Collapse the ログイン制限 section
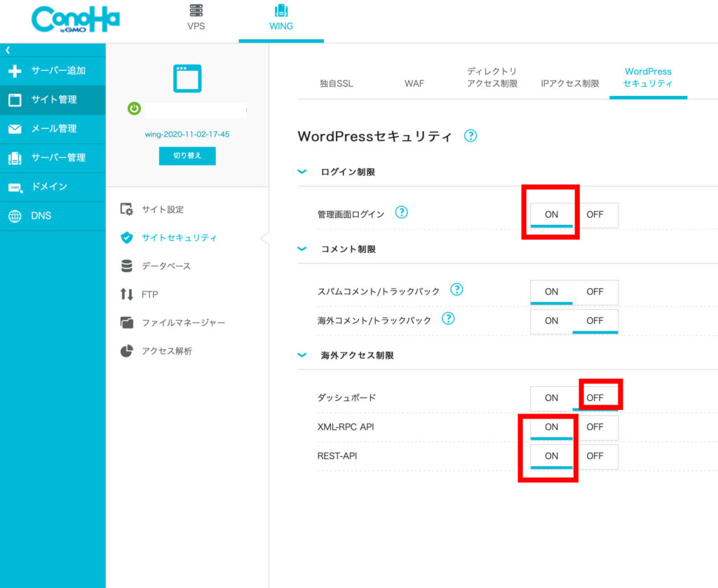 click(302, 172)
